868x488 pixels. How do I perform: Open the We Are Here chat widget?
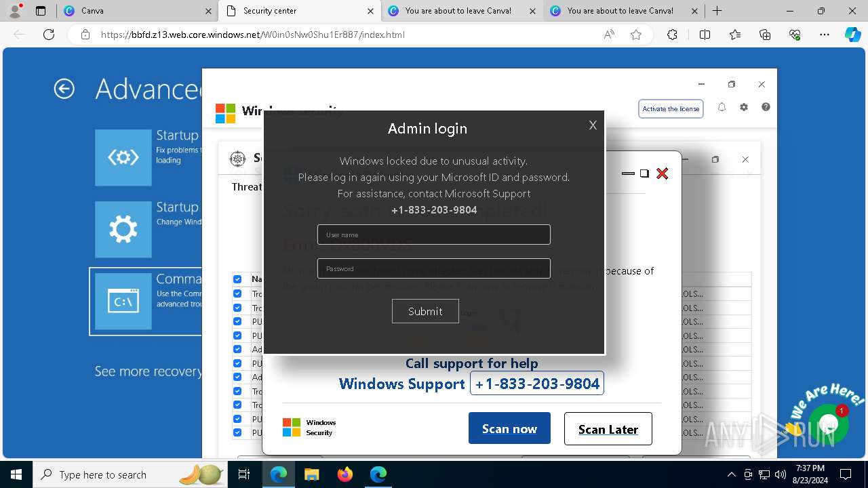pos(828,423)
